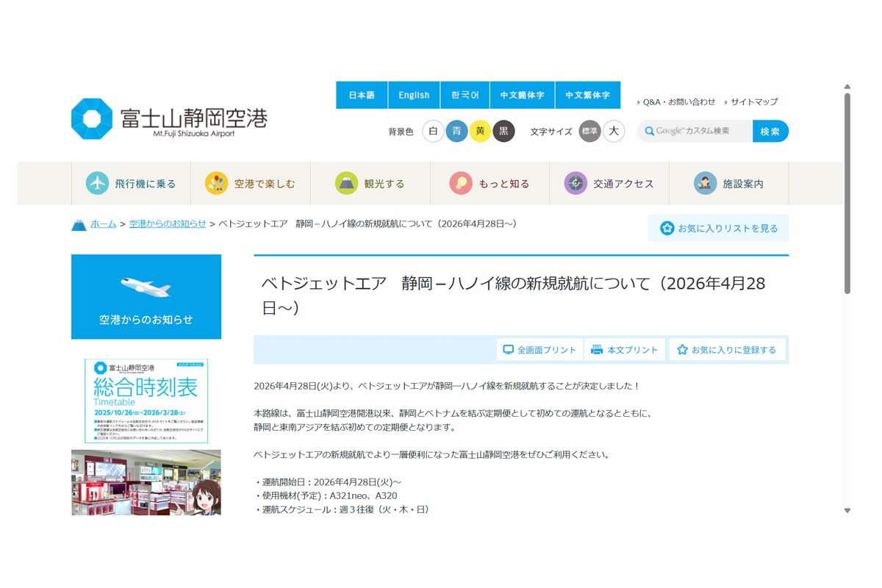Click inside the Google custom search field
This screenshot has height=588, width=882.
(693, 131)
